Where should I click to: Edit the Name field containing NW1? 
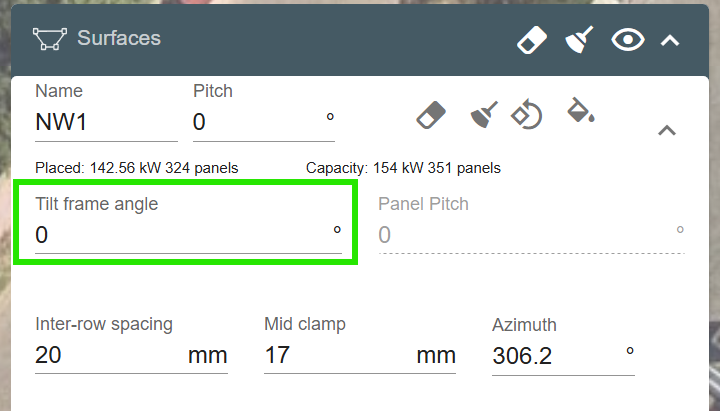105,123
